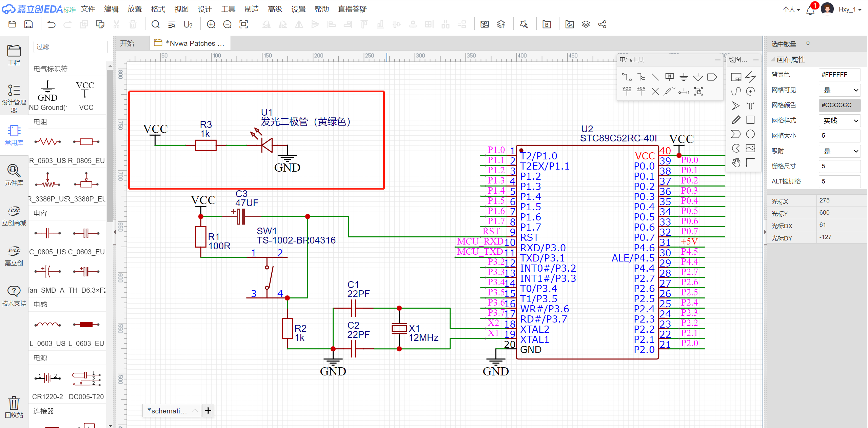Place a +5V power flag
Viewport: 868px width, 428px height.
(x=641, y=91)
